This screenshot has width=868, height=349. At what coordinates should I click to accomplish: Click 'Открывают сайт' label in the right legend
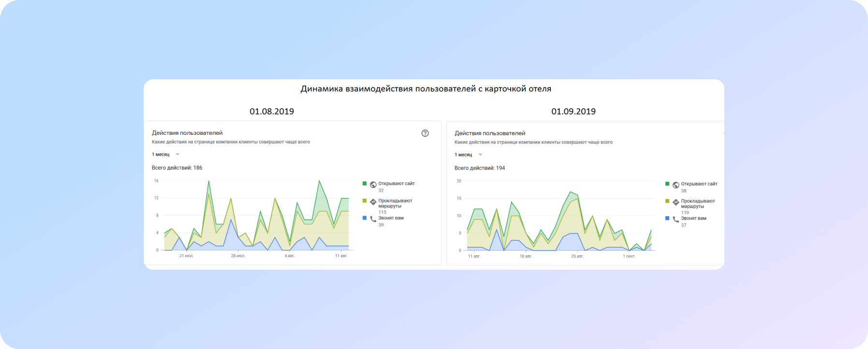[x=699, y=184]
